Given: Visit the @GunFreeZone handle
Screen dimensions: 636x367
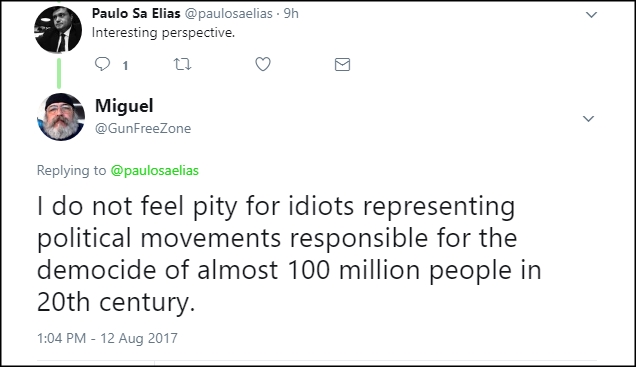Looking at the screenshot, I should 143,129.
